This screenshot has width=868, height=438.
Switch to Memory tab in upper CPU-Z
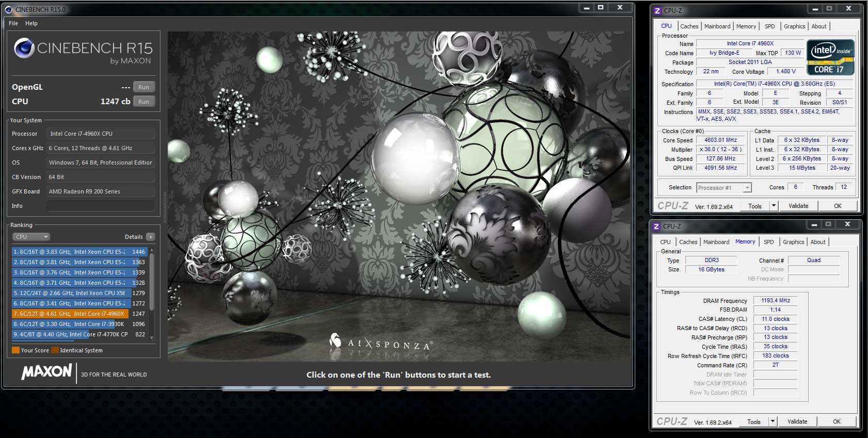pyautogui.click(x=746, y=26)
